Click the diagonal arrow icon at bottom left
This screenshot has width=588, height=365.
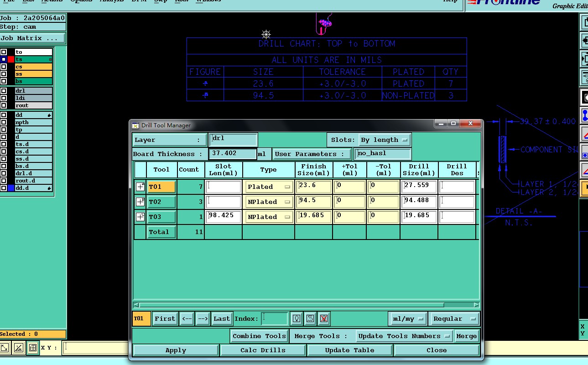click(5, 348)
